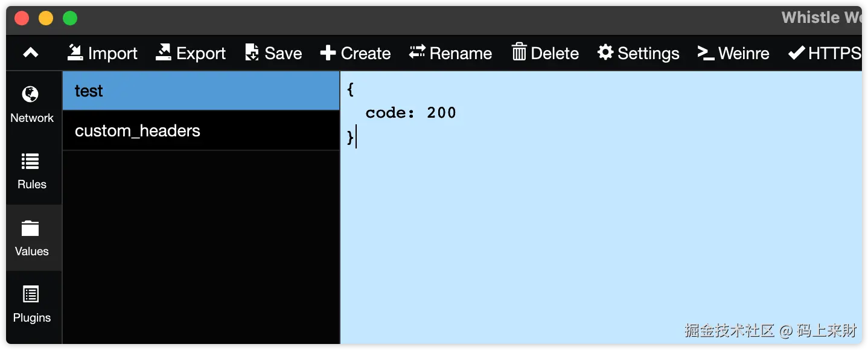Viewport: 868px width, 350px height.
Task: Click the Rename arrows icon
Action: click(x=417, y=53)
